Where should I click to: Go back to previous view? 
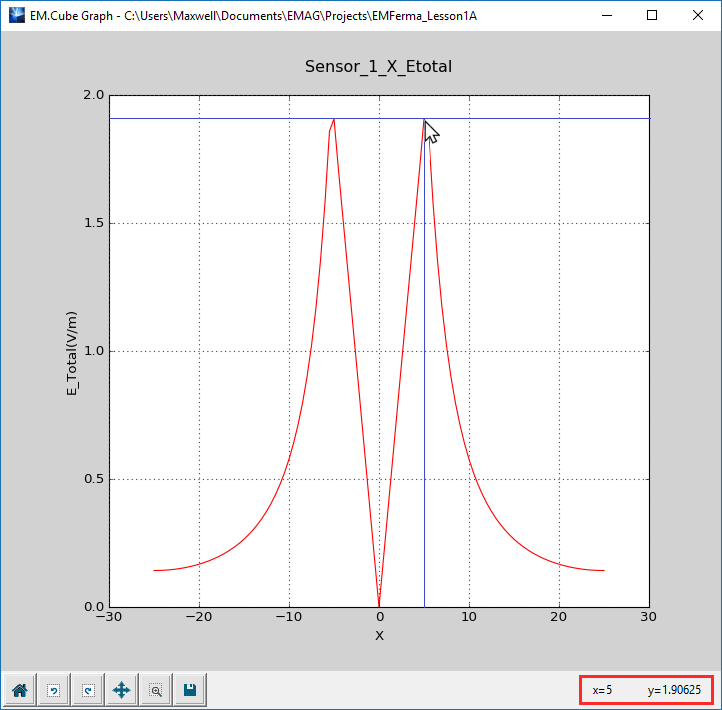[53, 689]
